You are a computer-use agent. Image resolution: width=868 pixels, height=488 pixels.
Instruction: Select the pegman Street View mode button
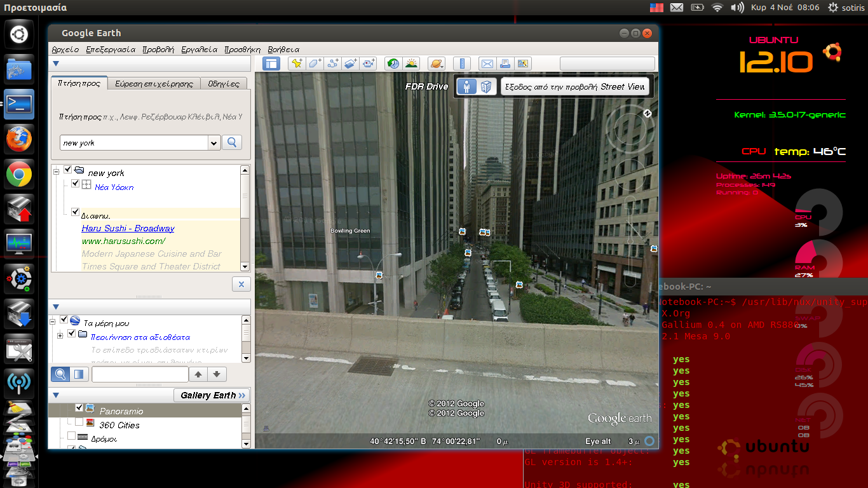467,86
